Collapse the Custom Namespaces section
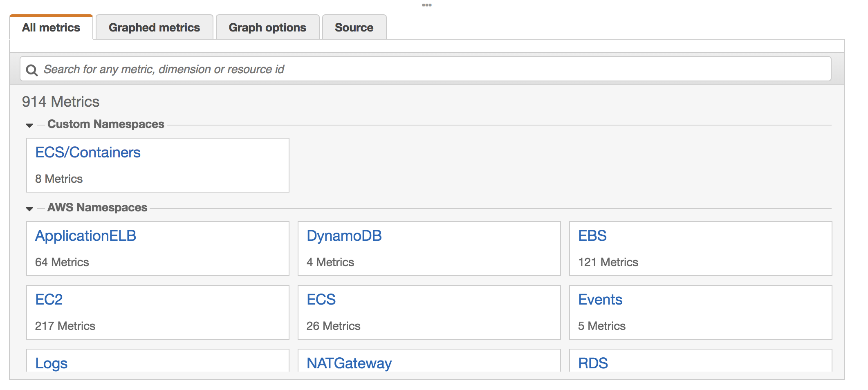The height and width of the screenshot is (390, 868). click(x=29, y=125)
